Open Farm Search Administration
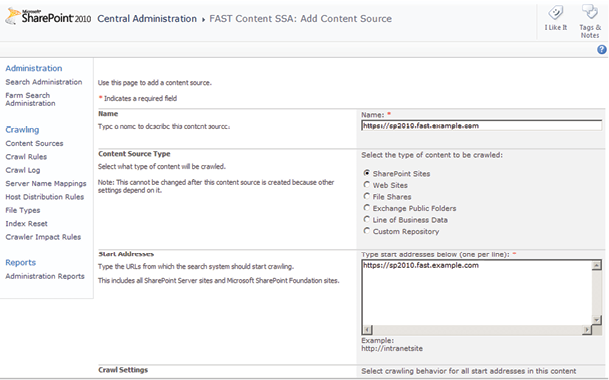 click(x=30, y=99)
